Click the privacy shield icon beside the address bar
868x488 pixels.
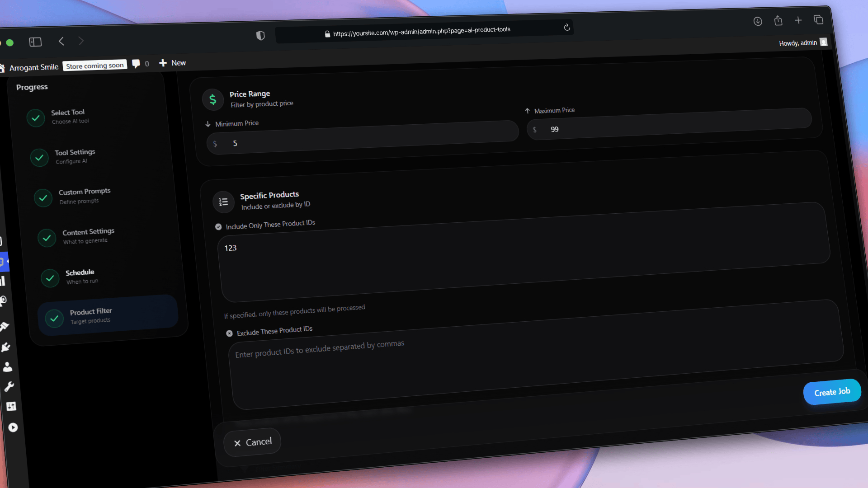click(260, 36)
